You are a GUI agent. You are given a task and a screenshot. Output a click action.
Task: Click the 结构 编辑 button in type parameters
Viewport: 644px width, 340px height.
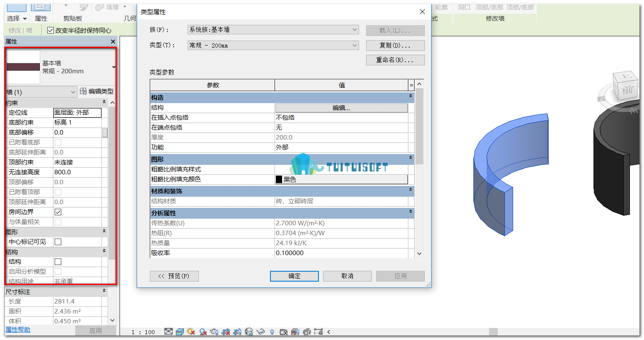tap(341, 108)
